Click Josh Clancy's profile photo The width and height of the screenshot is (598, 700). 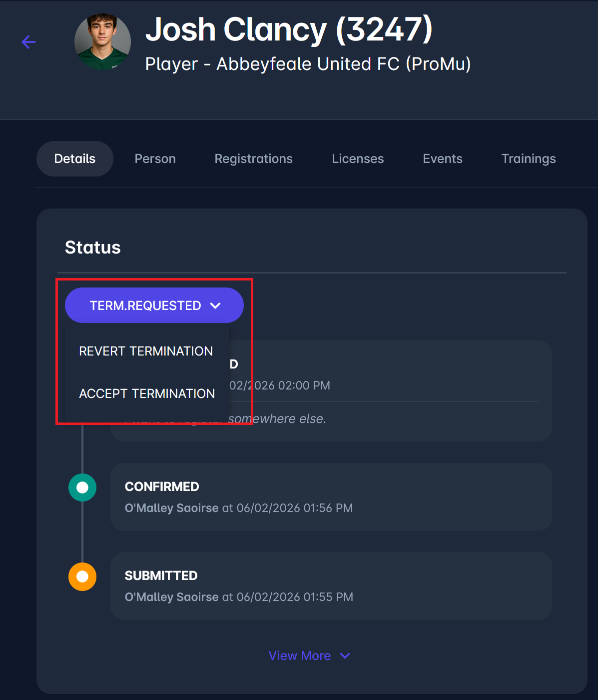coord(102,42)
